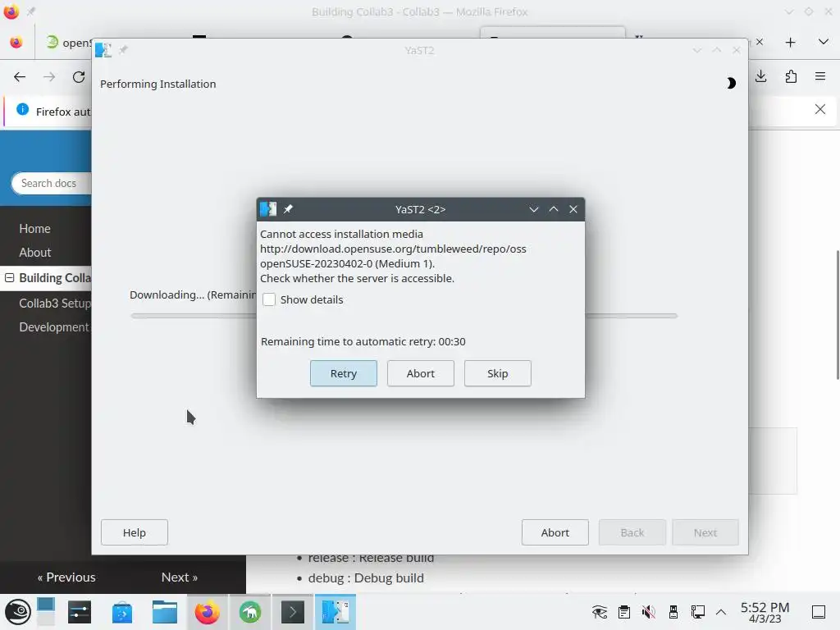Click YaST2 <2> dialog window menu icon
Screen dimensions: 840x630
tap(268, 209)
